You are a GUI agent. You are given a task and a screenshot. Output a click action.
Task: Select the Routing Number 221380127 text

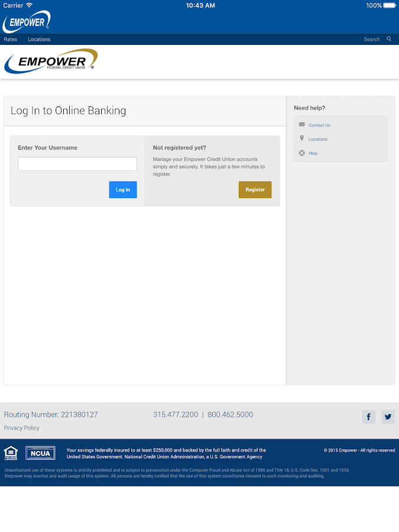point(51,414)
